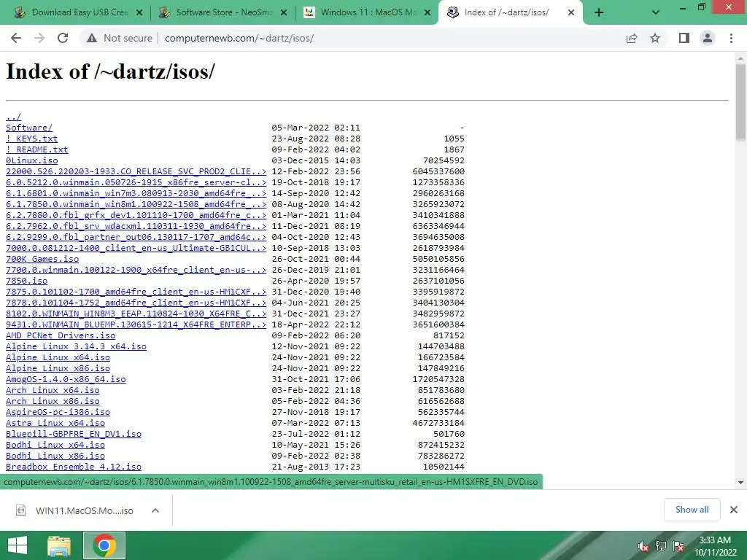747x560 pixels.
Task: Download Arch_Linux_x86.iso
Action: 53,402
